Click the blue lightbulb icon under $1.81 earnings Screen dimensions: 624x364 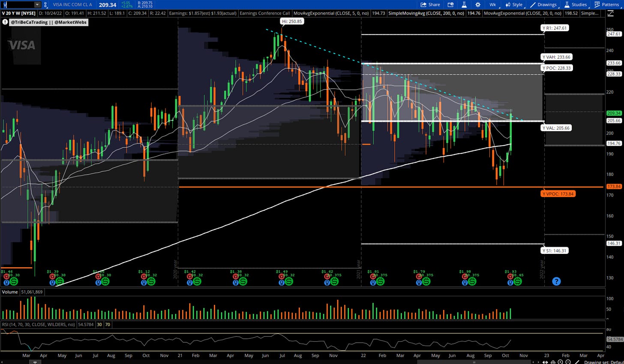pos(372,283)
